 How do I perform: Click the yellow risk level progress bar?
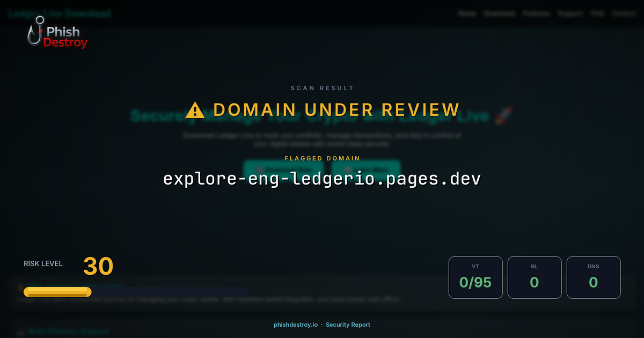[x=57, y=292]
